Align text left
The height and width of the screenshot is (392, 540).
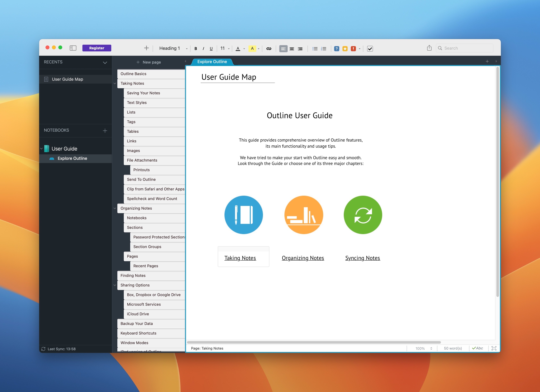tap(283, 49)
